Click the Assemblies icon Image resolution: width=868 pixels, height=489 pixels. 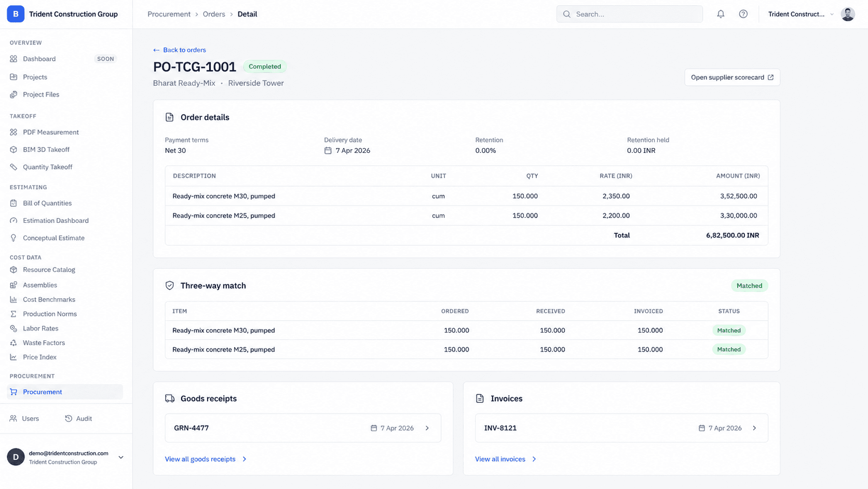(13, 285)
